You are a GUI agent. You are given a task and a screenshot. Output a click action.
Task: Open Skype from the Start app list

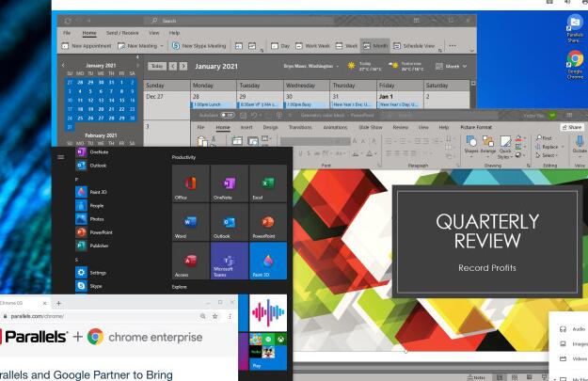click(95, 284)
